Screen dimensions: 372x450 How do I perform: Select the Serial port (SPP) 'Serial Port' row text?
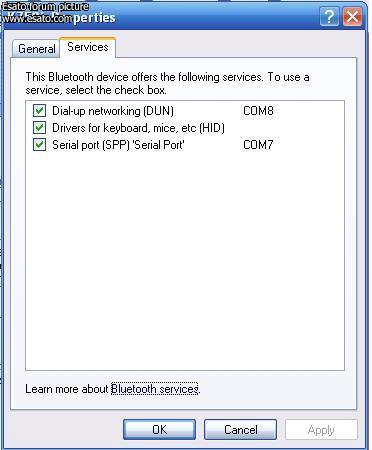pyautogui.click(x=118, y=145)
